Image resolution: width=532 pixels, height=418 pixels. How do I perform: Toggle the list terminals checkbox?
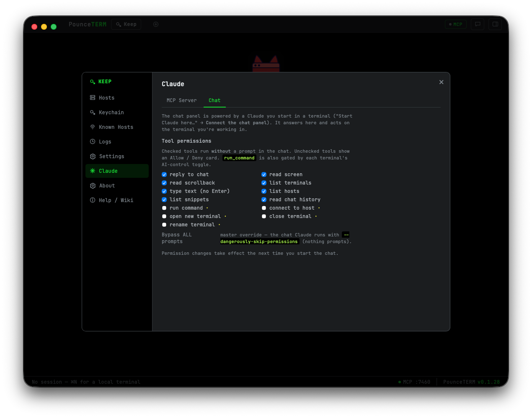(264, 183)
